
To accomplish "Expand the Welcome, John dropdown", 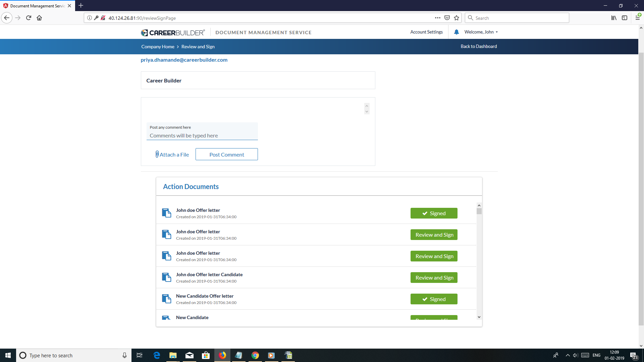I will click(x=481, y=32).
